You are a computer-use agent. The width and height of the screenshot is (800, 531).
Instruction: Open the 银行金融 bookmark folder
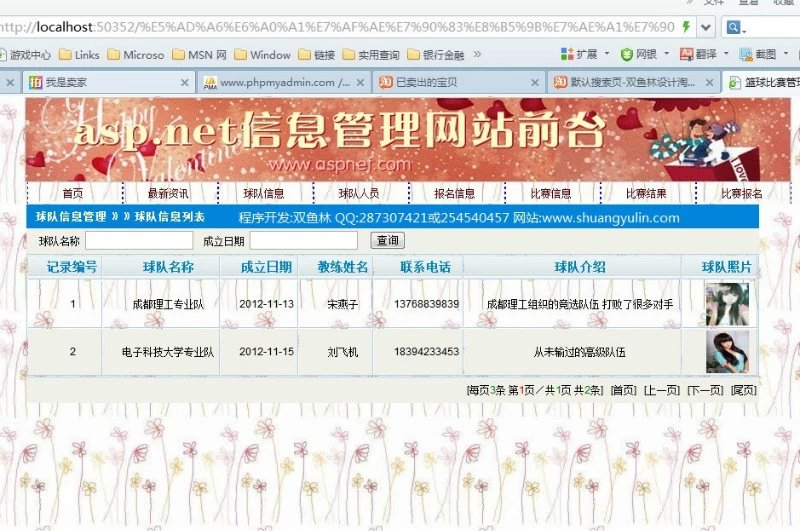click(x=436, y=55)
